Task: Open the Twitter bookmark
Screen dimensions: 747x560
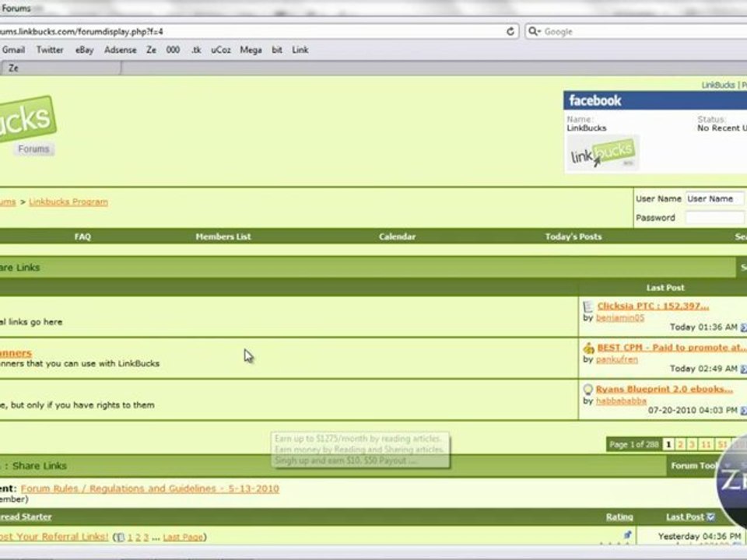Action: 50,50
